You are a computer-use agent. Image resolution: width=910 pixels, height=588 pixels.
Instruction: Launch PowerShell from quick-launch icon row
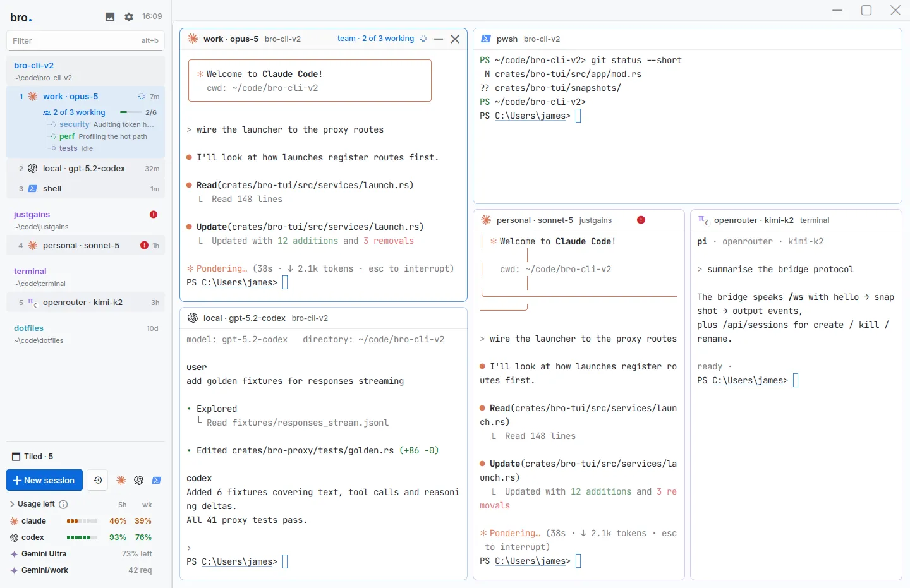[157, 480]
